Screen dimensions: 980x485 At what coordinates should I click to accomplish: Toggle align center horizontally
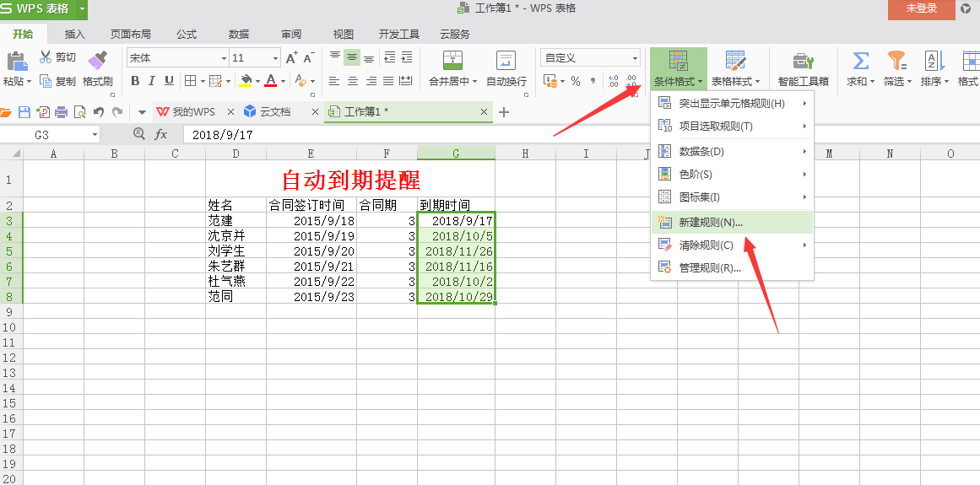tap(353, 81)
